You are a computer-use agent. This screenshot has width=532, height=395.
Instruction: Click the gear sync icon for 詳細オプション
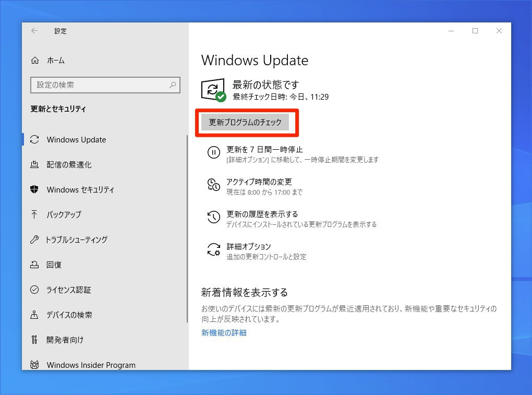coord(214,249)
